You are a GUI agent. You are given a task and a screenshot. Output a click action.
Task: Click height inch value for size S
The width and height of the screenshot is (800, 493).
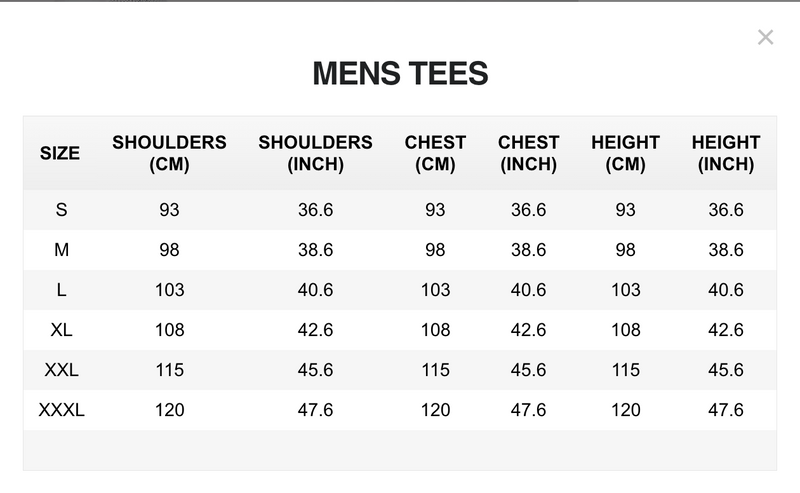click(725, 210)
